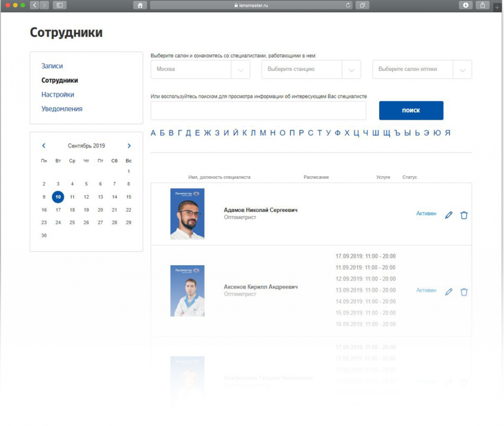Select calendar day 22

click(128, 210)
